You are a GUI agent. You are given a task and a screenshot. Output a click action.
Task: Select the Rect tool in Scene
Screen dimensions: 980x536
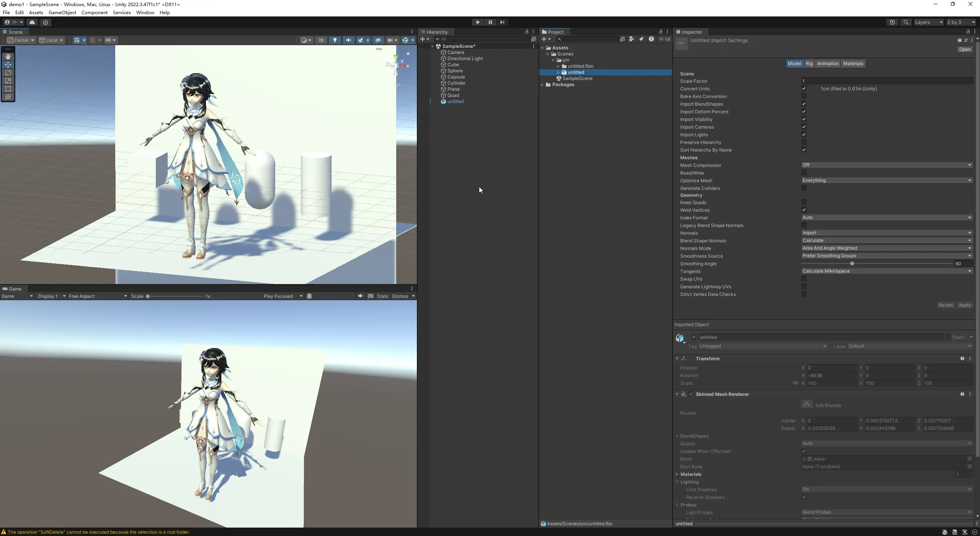pos(8,89)
